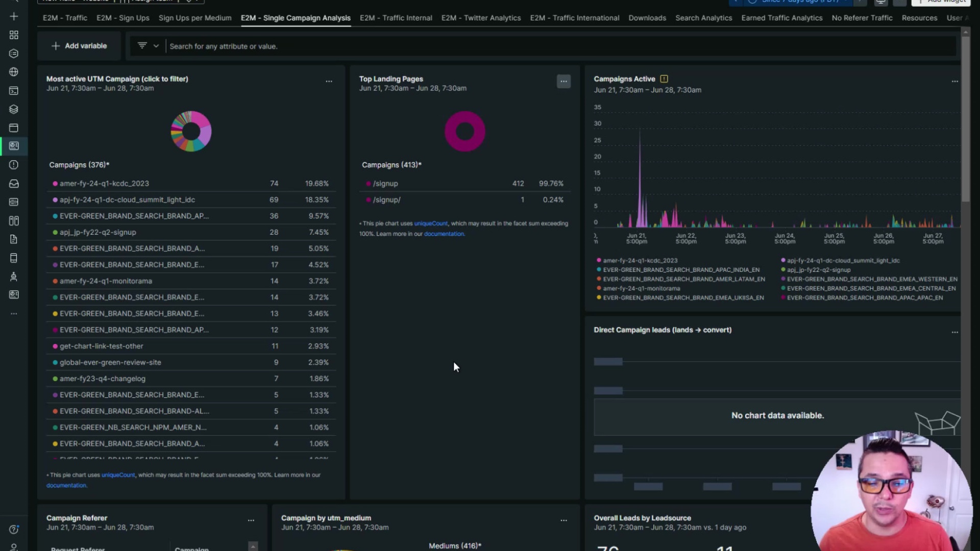Click the vertical page scrollbar thumb
Image resolution: width=980 pixels, height=551 pixels.
tap(965, 118)
